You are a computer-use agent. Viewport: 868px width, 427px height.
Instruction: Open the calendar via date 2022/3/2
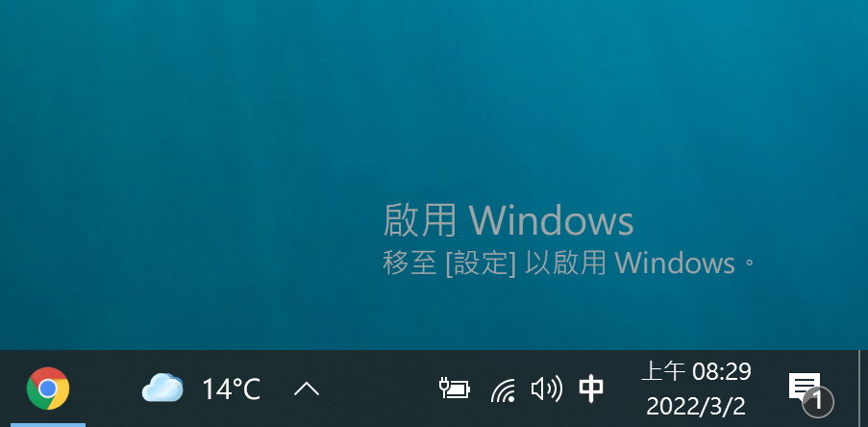coord(696,407)
